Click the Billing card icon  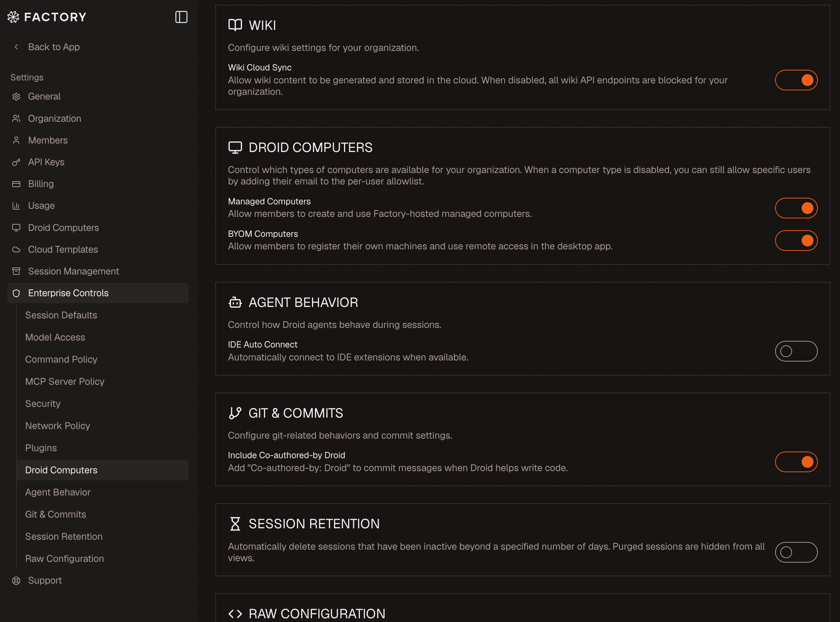pos(16,184)
